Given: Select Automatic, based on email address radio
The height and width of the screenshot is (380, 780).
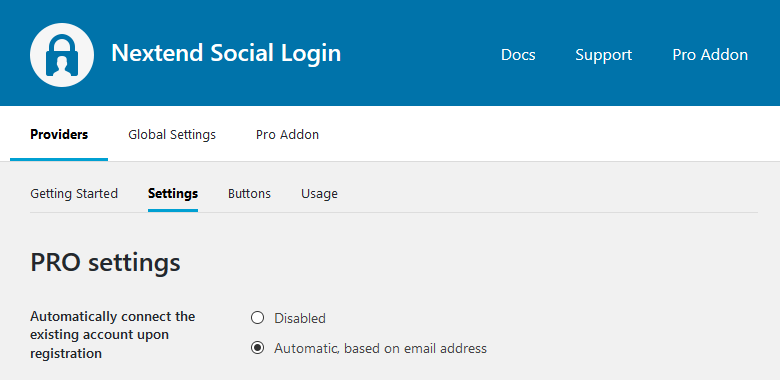Looking at the screenshot, I should [x=257, y=348].
